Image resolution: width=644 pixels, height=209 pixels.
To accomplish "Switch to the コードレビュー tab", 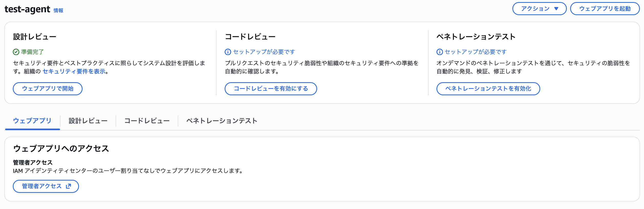I will tap(147, 121).
